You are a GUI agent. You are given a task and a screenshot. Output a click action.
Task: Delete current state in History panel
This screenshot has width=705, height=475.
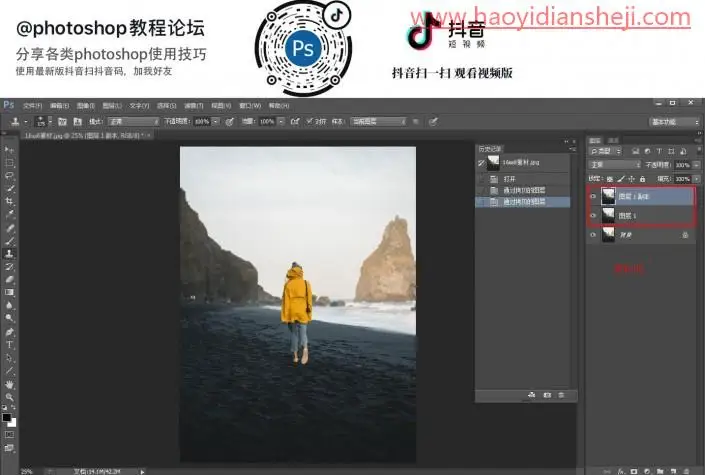tap(562, 395)
